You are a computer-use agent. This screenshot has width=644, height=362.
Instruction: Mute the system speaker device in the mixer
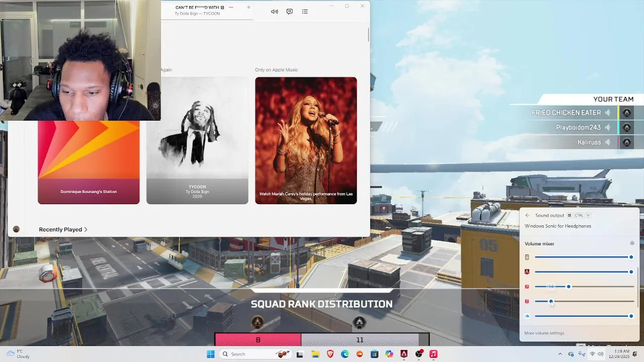(x=527, y=257)
